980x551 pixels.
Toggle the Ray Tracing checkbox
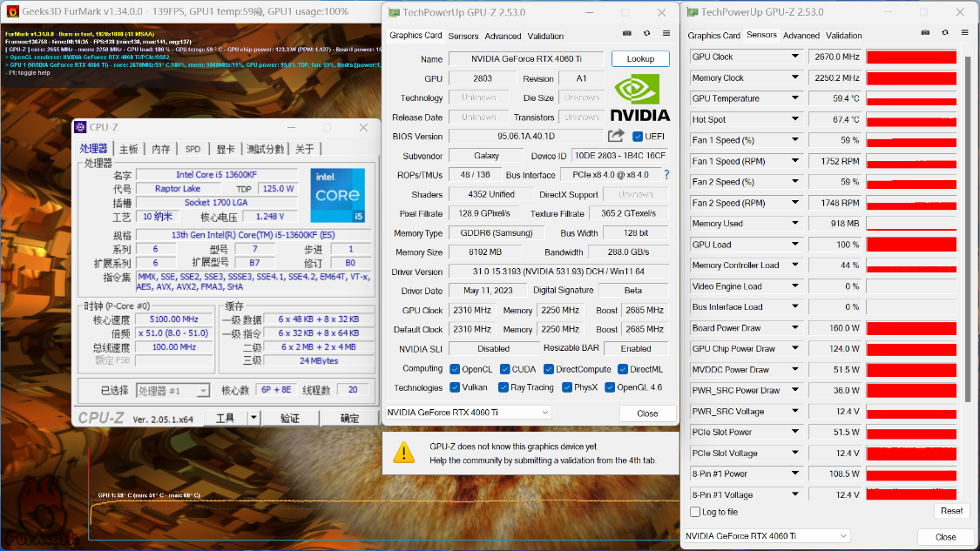coord(504,387)
